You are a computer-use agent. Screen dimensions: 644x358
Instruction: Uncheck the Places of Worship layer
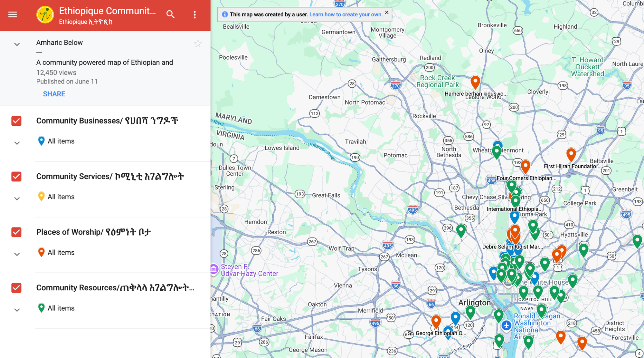pyautogui.click(x=16, y=232)
